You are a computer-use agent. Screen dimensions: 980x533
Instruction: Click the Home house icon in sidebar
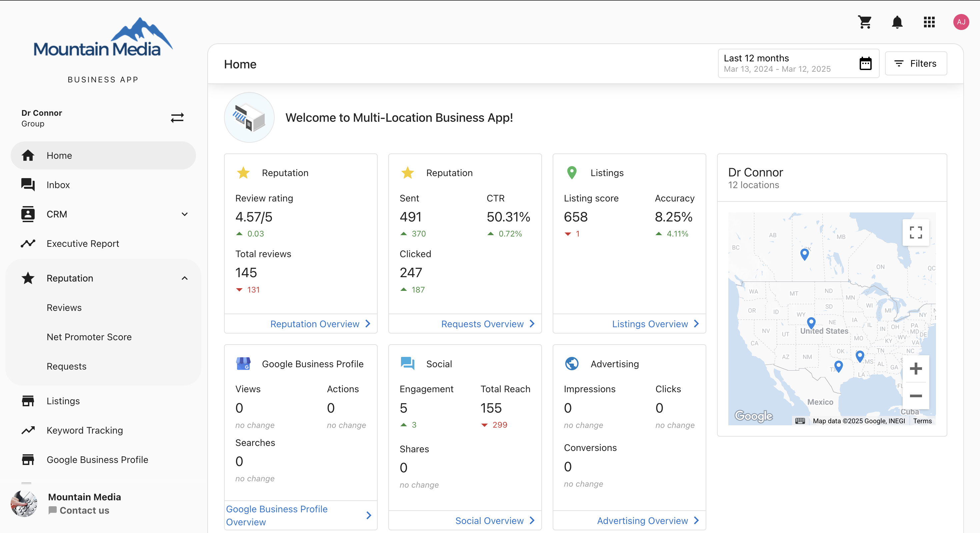pyautogui.click(x=28, y=155)
